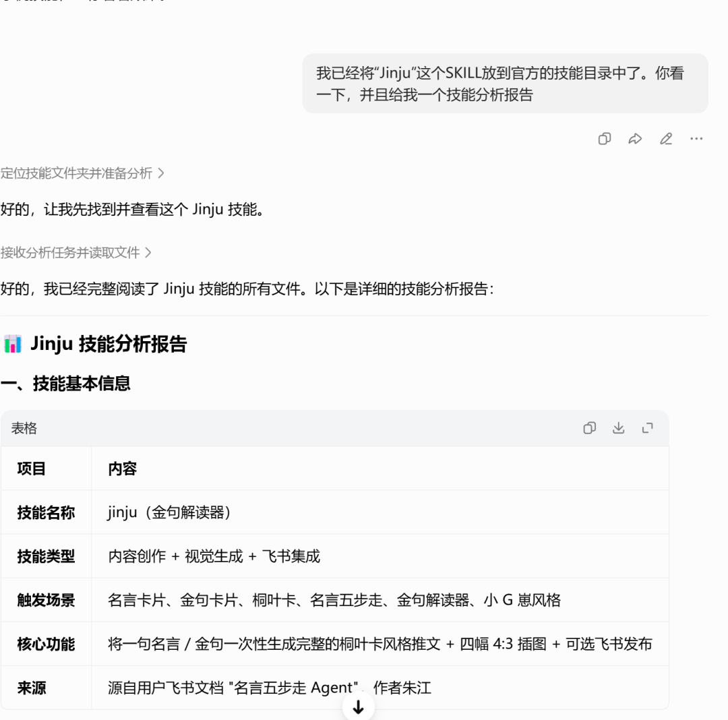Screen dimensions: 728x720
Task: Copy the user message about Jinju skill
Action: pos(604,139)
